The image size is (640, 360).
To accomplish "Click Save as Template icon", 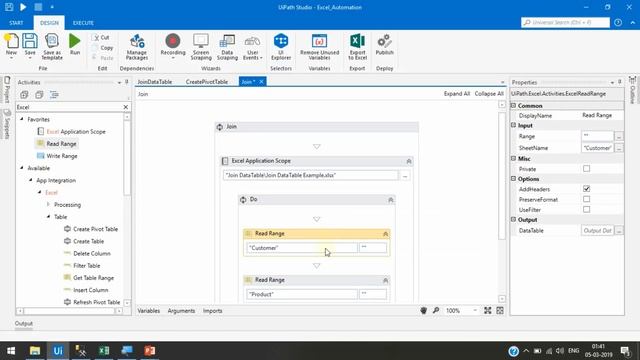I will (x=52, y=46).
